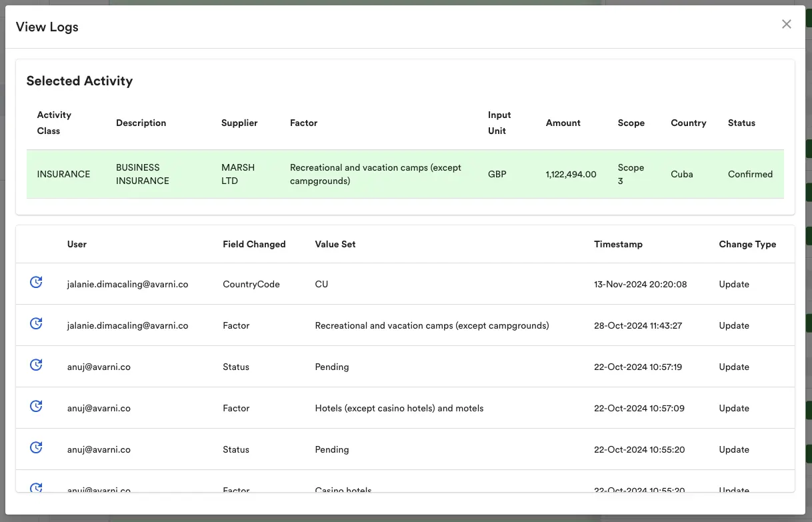812x522 pixels.
Task: Select the GBP input unit cell
Action: click(x=497, y=174)
